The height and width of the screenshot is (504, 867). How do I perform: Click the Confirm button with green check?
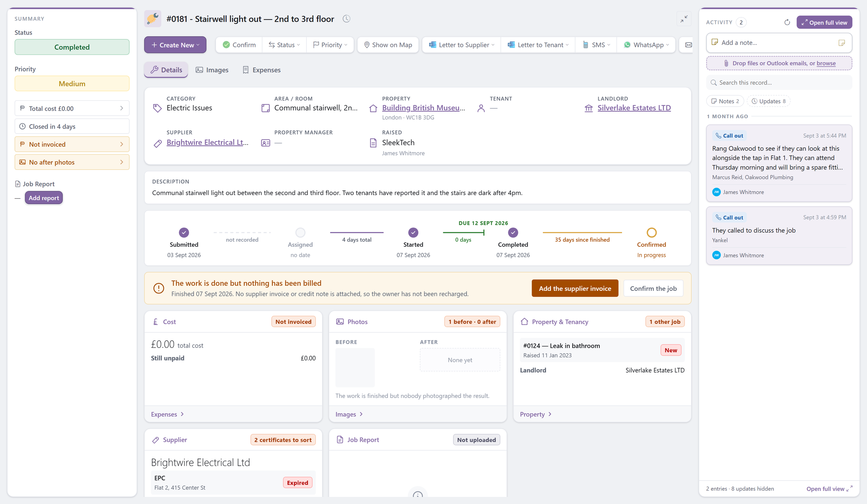239,45
